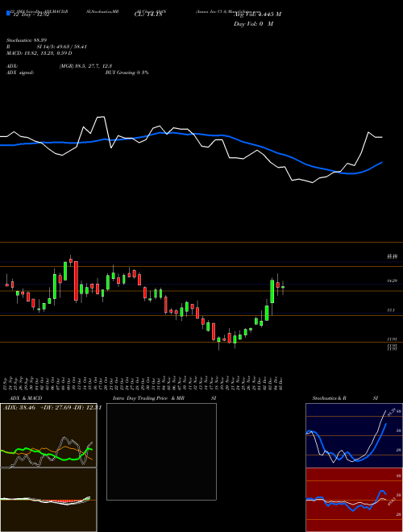
Task: Click the 'ADX signal:' label
Action: pos(20,73)
